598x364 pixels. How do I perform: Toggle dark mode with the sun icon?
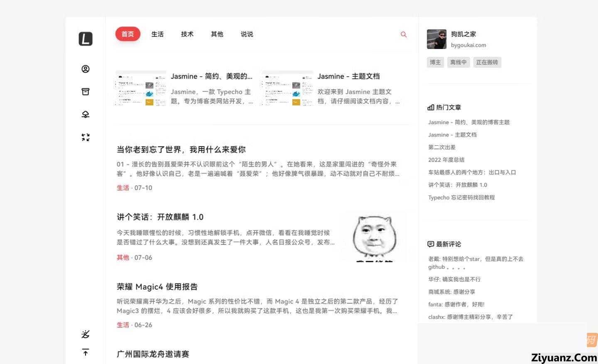(86, 334)
